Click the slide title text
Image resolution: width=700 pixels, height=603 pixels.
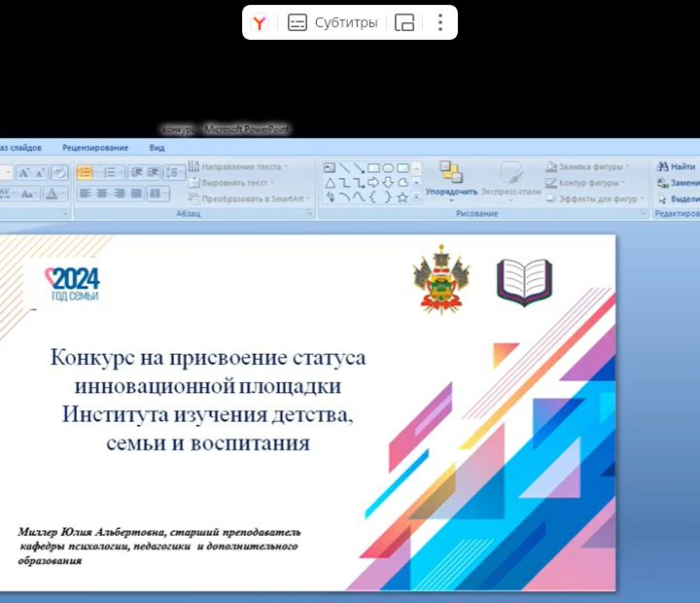(x=208, y=400)
